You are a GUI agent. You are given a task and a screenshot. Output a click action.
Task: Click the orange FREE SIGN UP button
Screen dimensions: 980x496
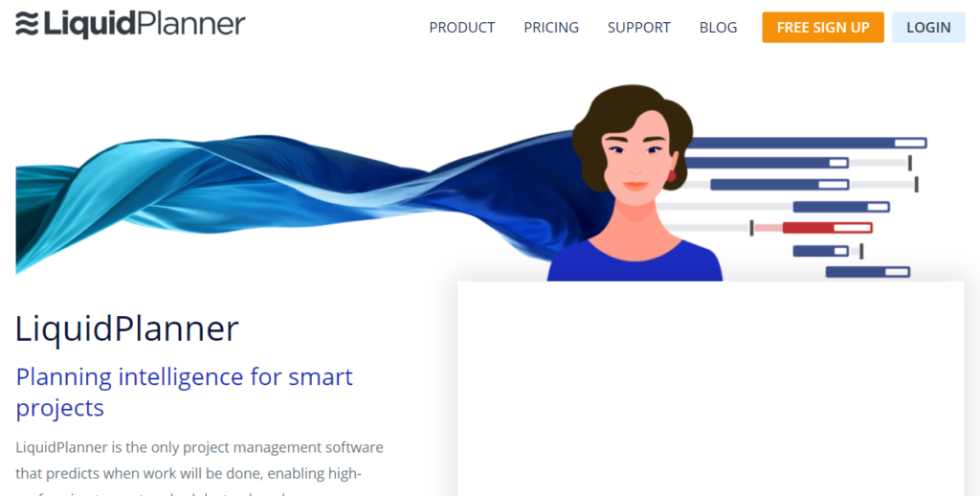coord(823,28)
